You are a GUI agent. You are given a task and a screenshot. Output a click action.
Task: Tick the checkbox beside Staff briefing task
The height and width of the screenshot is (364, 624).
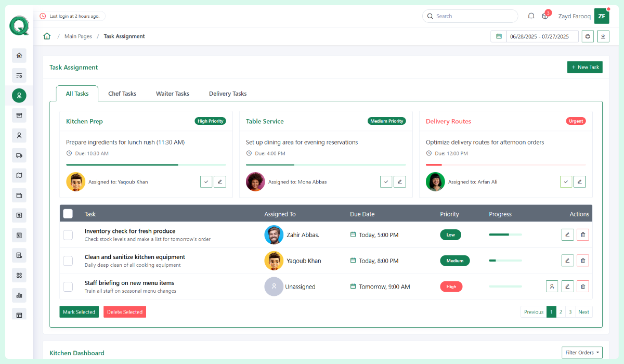(68, 286)
